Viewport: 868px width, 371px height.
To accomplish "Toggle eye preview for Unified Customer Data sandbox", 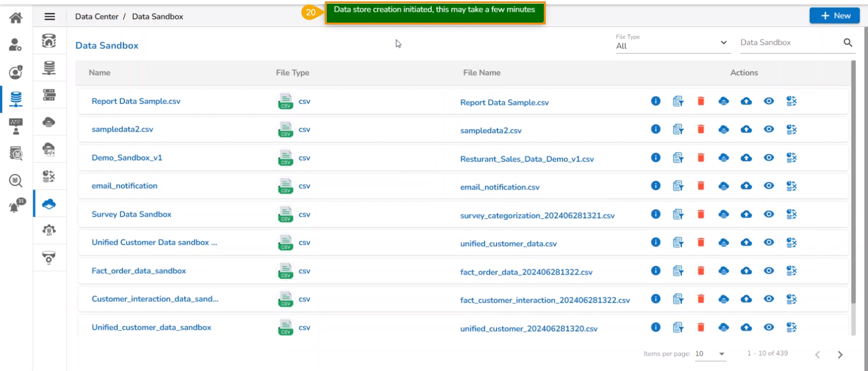I will coord(768,243).
